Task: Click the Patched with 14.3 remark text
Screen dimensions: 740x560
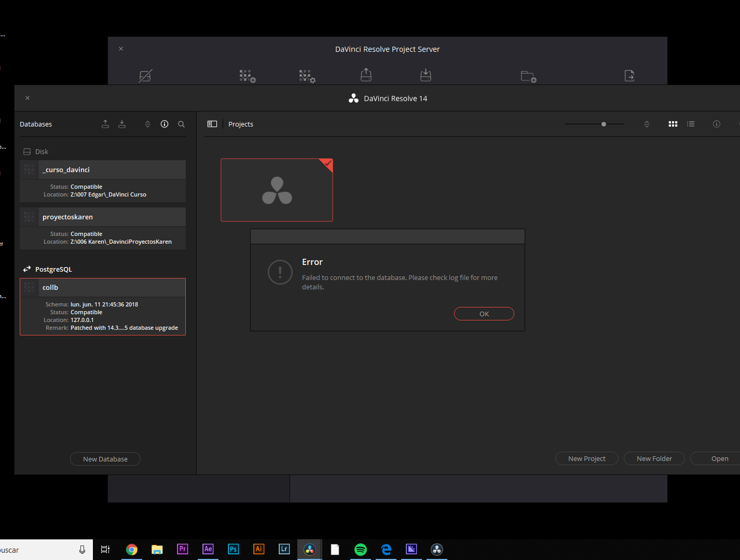Action: [124, 328]
